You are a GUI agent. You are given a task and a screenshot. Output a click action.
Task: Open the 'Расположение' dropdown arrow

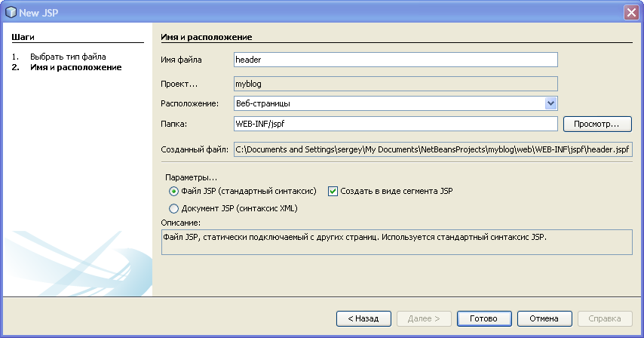[550, 103]
